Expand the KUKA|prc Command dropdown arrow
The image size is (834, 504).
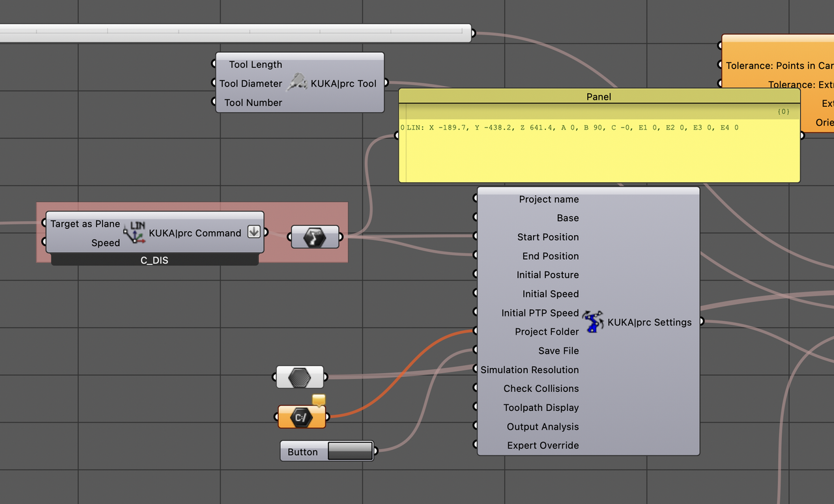coord(254,232)
